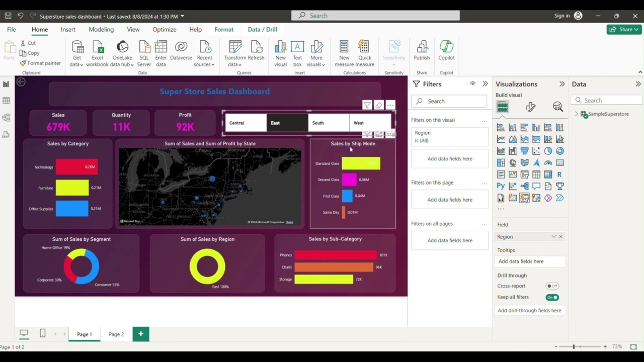This screenshot has width=644, height=362.
Task: Open the Analytics magnifier tab
Action: pos(557,107)
